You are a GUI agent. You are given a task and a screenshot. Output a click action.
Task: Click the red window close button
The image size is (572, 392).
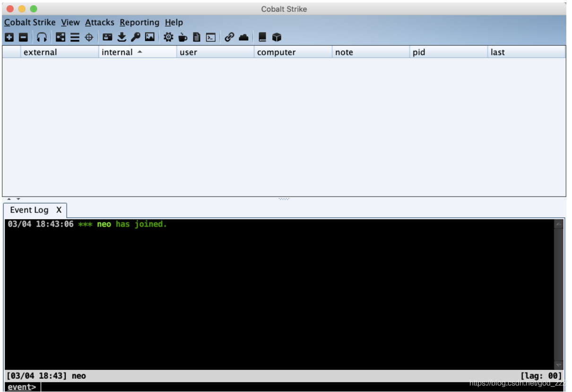tap(10, 9)
